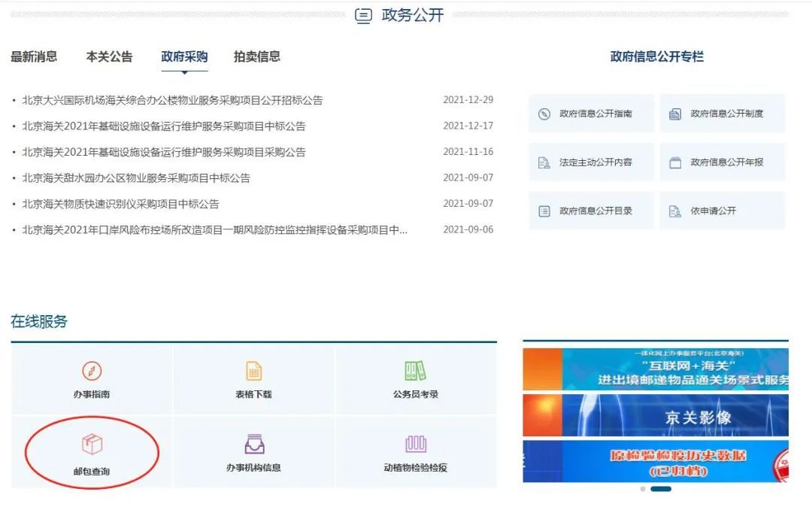Select the first carousel dot indicator
Screen dimensions: 812x522
click(643, 489)
